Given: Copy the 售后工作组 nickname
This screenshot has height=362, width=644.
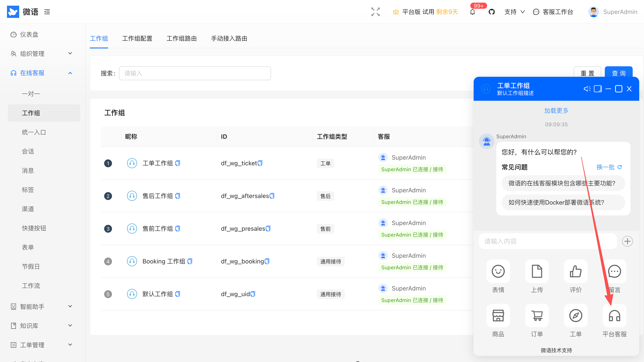Looking at the screenshot, I should [178, 196].
